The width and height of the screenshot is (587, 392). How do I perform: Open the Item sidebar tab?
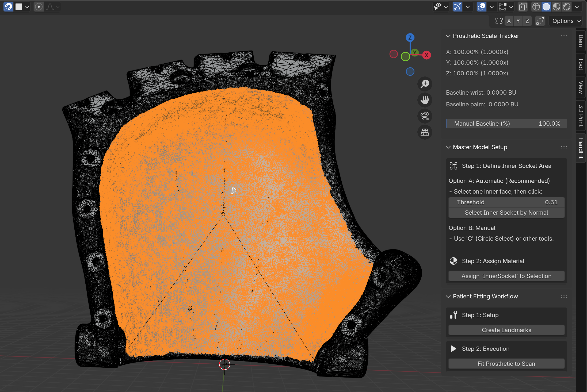[581, 41]
